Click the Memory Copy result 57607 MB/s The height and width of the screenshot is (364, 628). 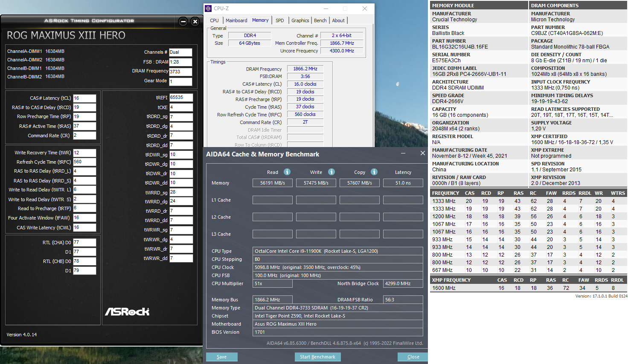[360, 183]
